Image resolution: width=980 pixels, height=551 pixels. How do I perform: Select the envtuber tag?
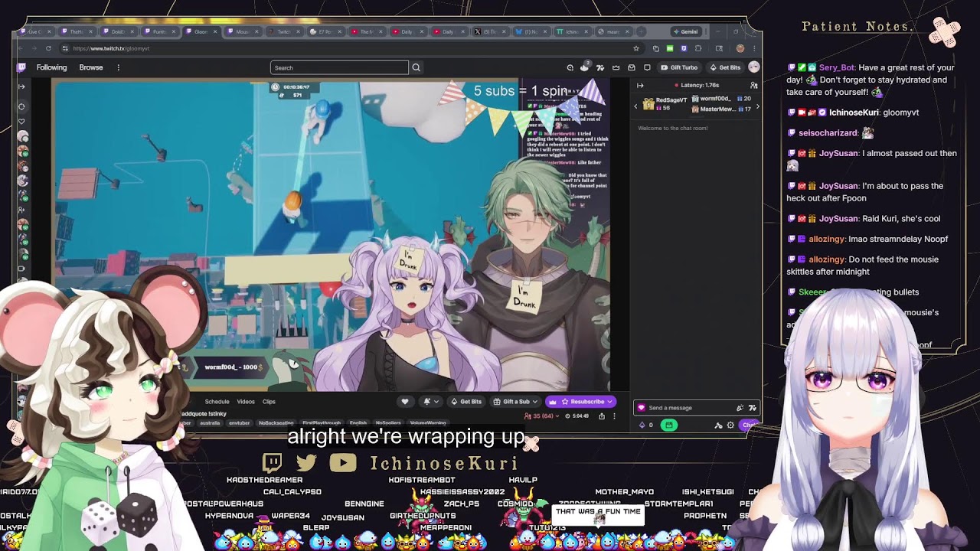(239, 423)
